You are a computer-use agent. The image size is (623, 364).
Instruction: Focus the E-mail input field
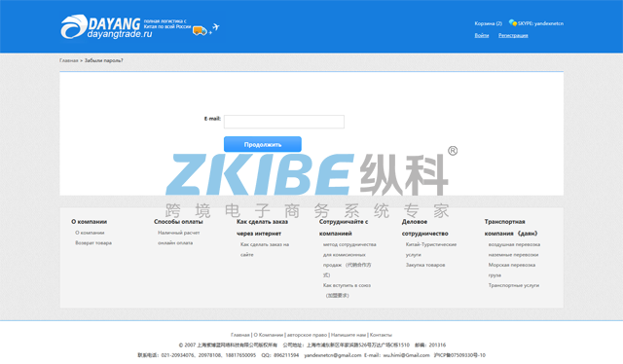coord(284,122)
